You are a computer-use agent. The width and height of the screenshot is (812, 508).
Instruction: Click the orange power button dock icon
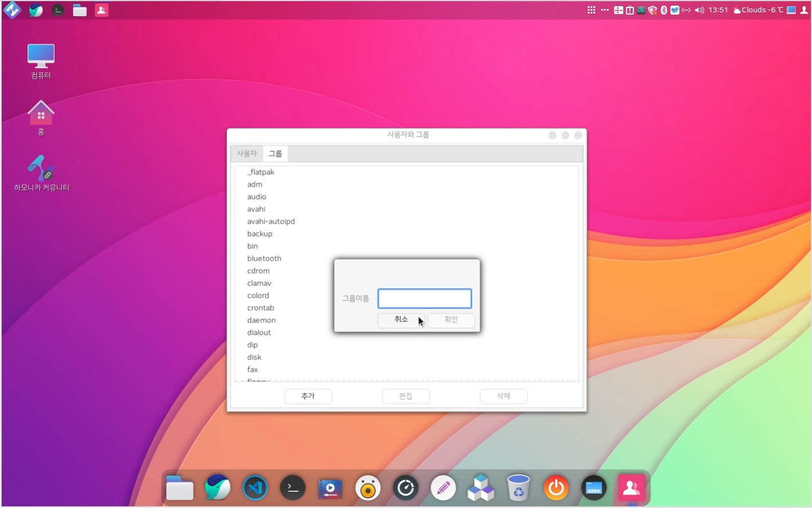(x=556, y=488)
